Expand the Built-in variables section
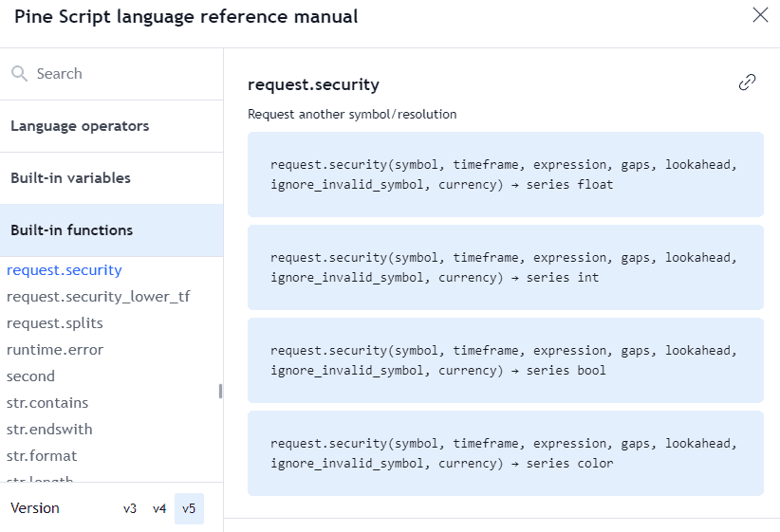The image size is (780, 532). 111,178
